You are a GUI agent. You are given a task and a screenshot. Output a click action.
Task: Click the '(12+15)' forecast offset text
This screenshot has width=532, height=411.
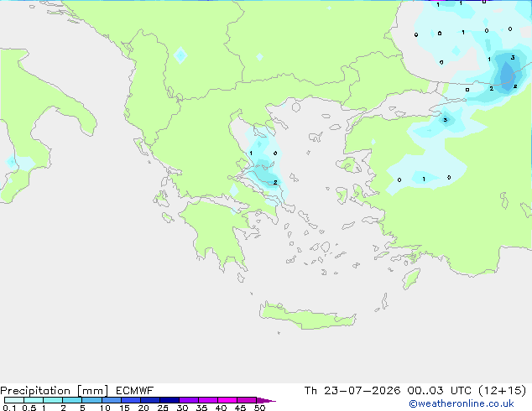click(502, 391)
